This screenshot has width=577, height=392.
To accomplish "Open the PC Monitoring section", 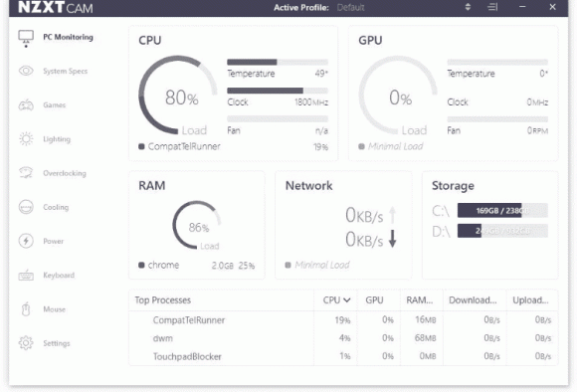I will click(x=68, y=37).
